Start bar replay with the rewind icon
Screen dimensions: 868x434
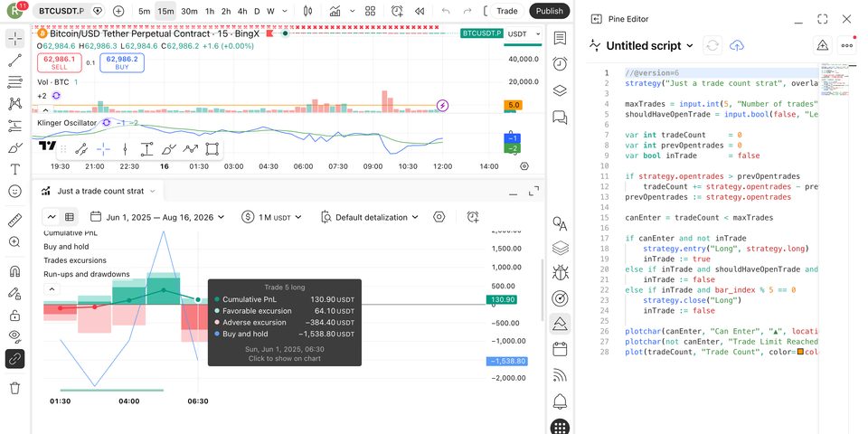[420, 11]
